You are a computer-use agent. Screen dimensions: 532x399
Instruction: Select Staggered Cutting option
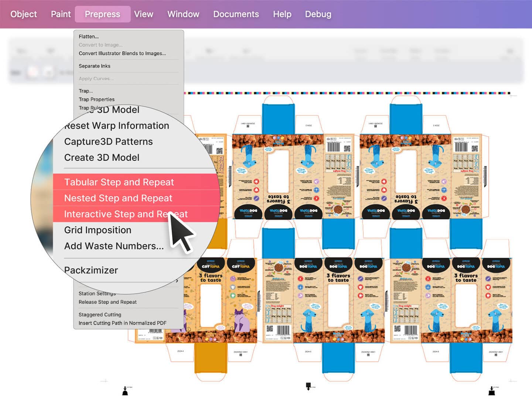tap(100, 315)
